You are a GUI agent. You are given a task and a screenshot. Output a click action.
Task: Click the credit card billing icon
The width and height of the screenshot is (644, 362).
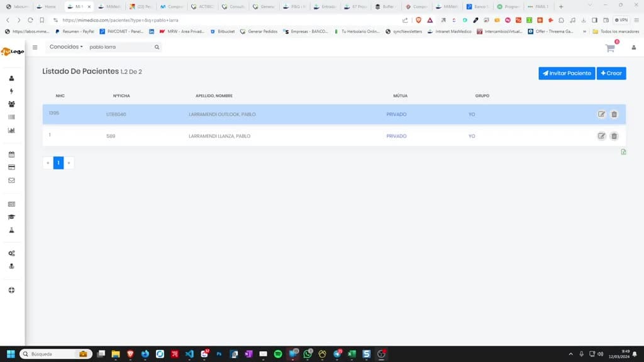click(11, 167)
